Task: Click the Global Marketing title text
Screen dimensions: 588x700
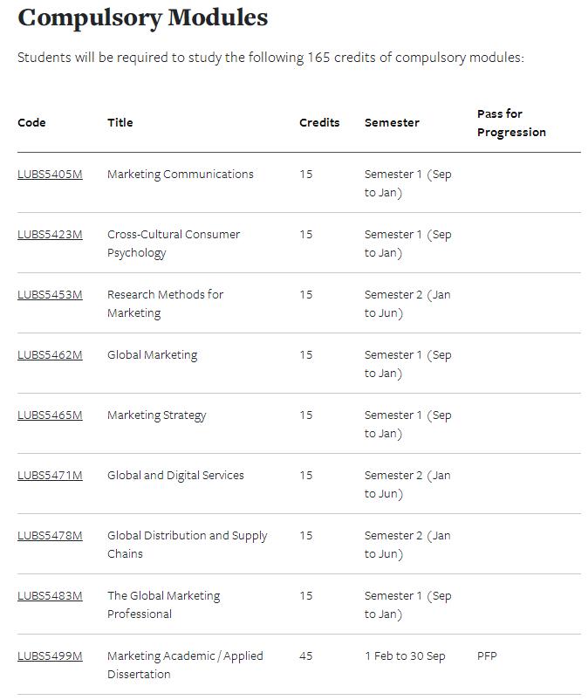Action: [x=152, y=355]
